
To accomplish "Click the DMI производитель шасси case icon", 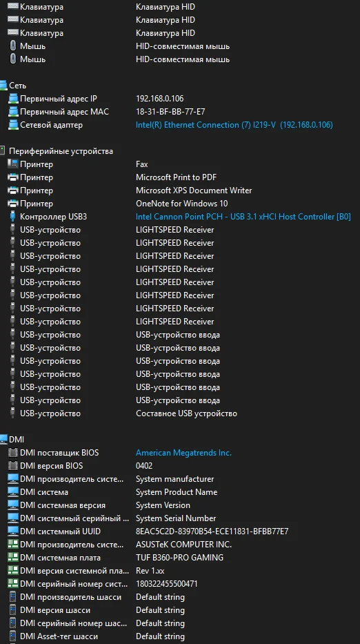I will pyautogui.click(x=13, y=597).
